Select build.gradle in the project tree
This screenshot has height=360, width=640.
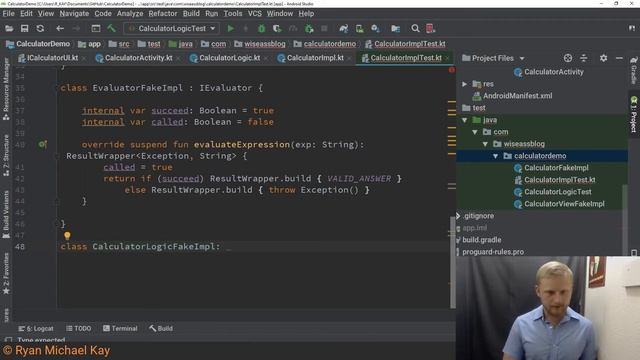click(x=482, y=240)
